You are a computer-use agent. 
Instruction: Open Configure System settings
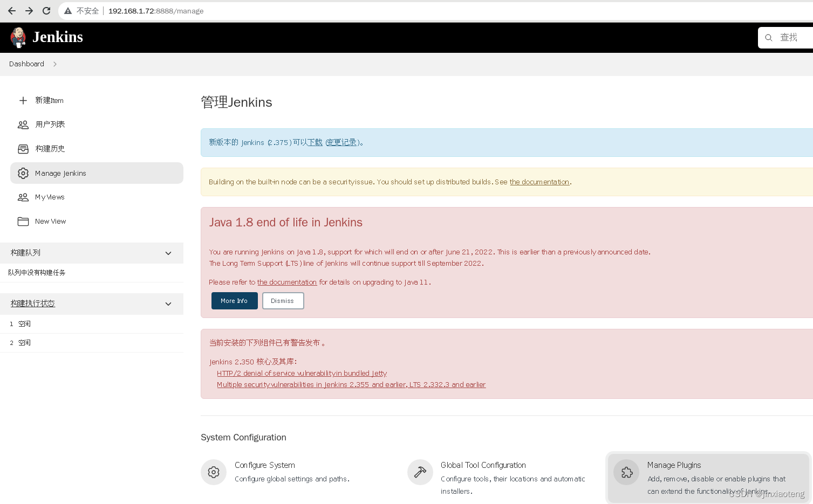[x=265, y=465]
